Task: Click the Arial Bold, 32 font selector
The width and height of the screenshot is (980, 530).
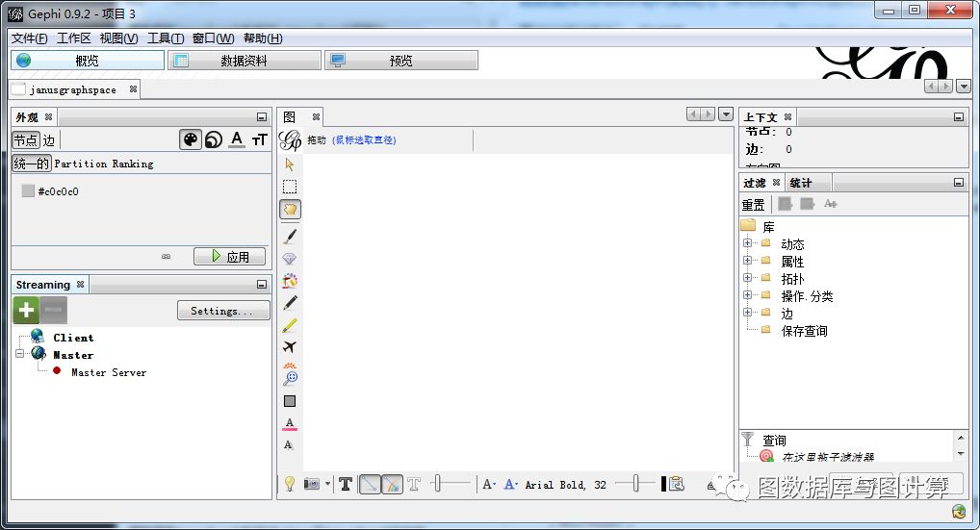Action: click(565, 485)
